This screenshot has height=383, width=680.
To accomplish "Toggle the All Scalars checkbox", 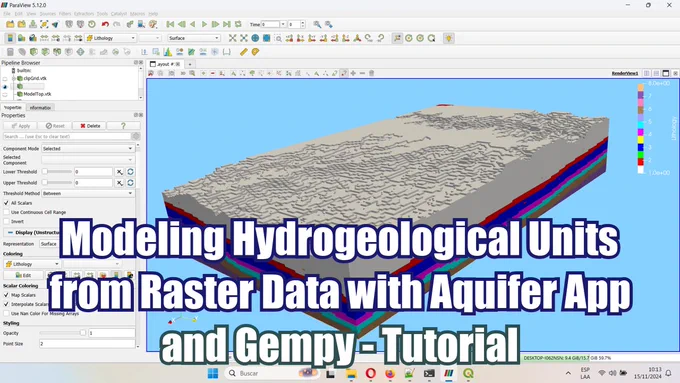I will click(6, 203).
